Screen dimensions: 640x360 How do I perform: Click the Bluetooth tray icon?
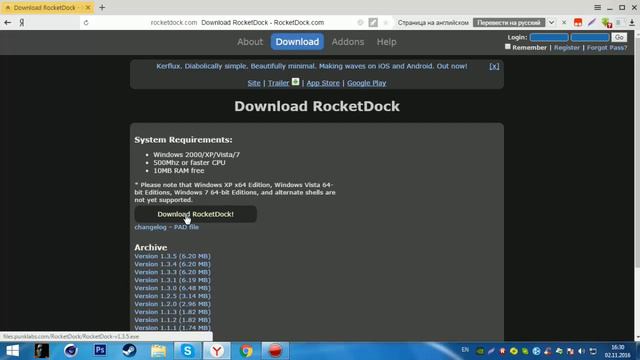pyautogui.click(x=536, y=351)
